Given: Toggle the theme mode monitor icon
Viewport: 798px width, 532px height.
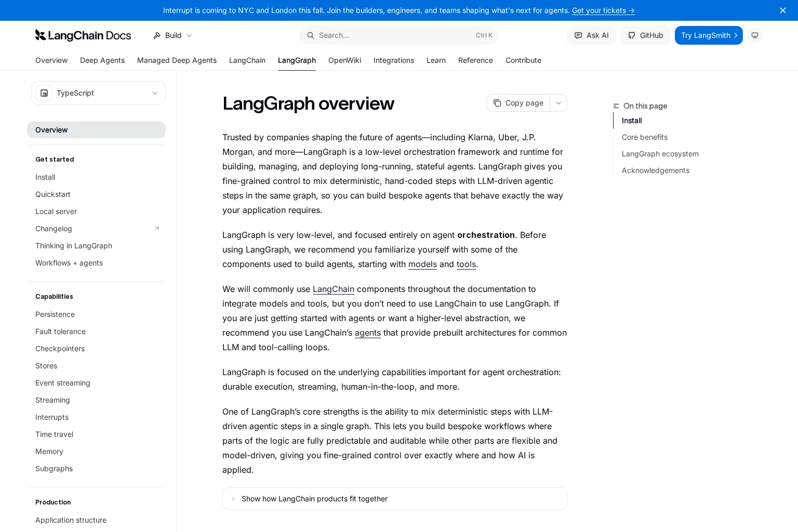Looking at the screenshot, I should coord(755,35).
